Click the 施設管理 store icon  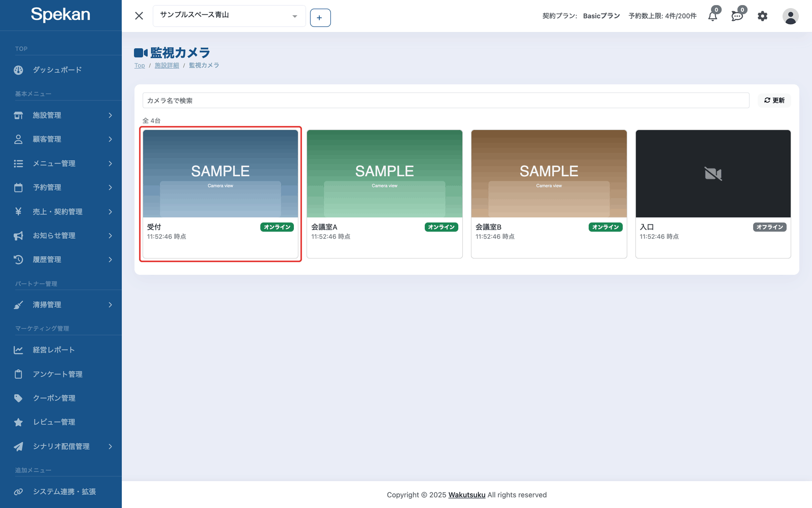coord(18,115)
